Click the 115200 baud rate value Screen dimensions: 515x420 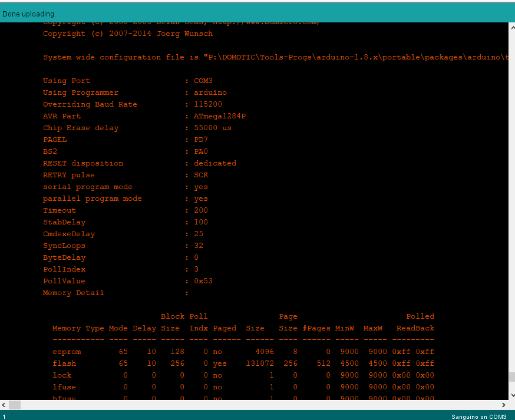(208, 104)
